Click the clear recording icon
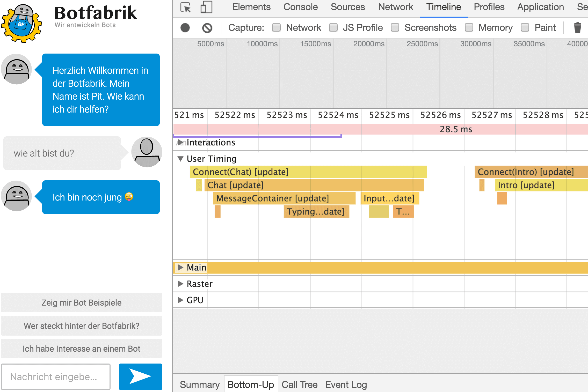 (x=207, y=28)
